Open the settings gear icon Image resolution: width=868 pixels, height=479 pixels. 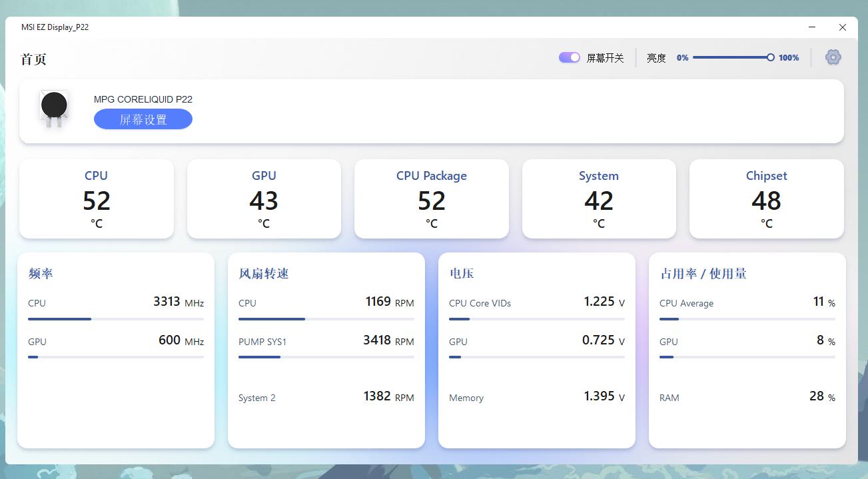(833, 57)
